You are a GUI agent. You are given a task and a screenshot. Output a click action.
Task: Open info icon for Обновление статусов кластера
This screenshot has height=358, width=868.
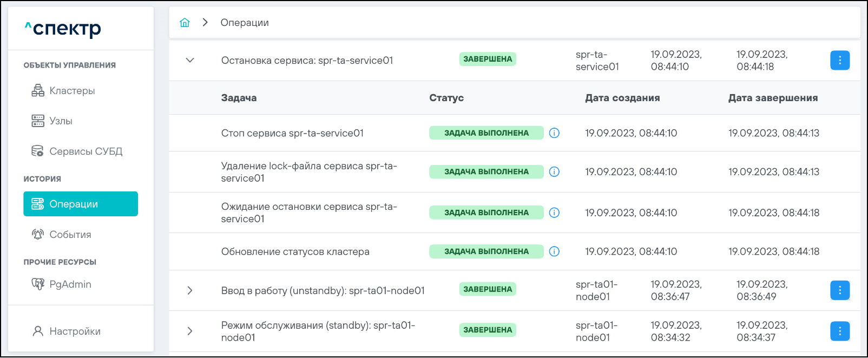coord(554,251)
